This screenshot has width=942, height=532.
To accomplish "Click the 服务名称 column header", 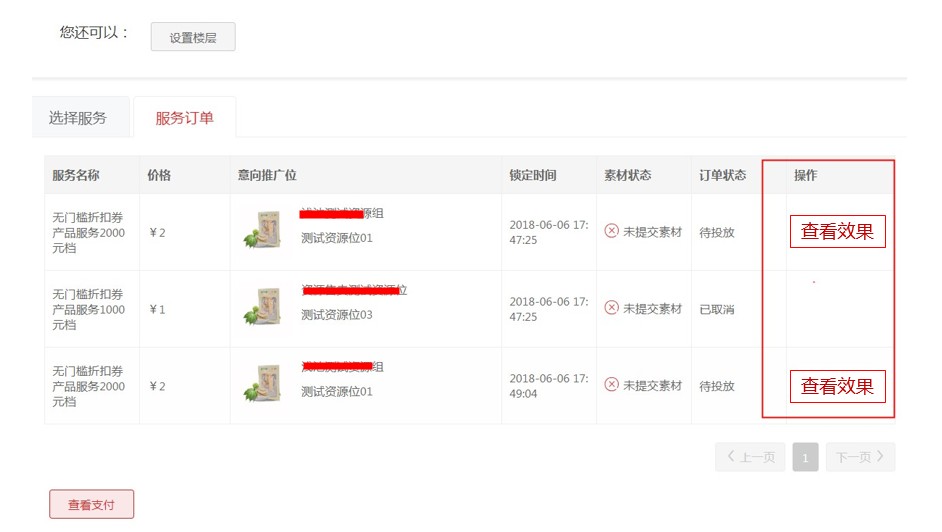I will (x=76, y=175).
